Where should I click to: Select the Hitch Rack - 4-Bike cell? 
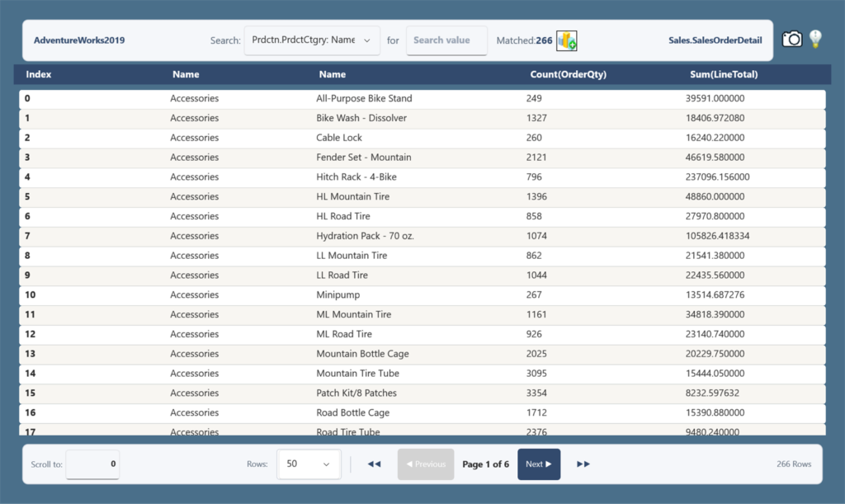click(x=356, y=177)
